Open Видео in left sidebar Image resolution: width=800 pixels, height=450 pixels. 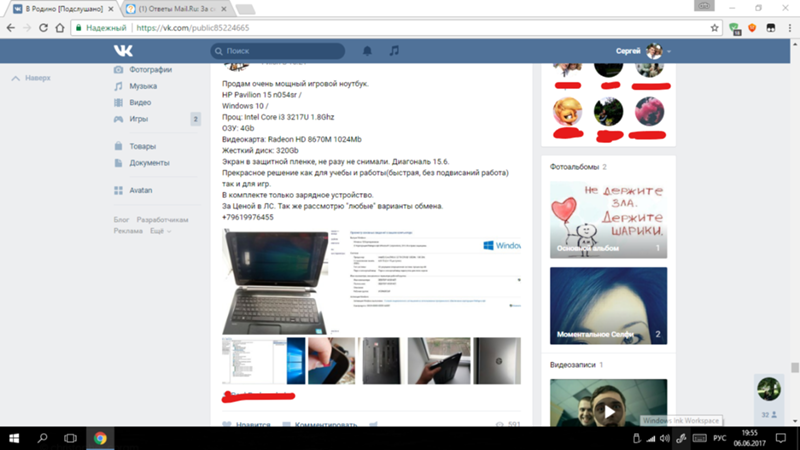[140, 103]
